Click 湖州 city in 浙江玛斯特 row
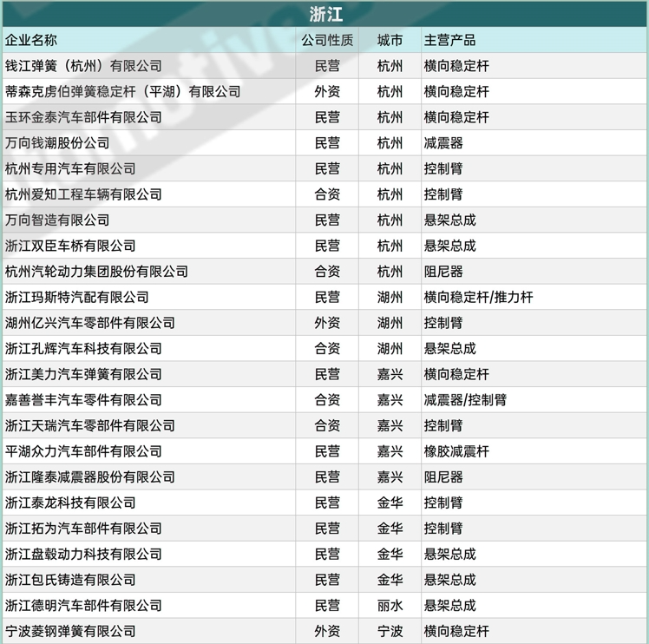 click(390, 297)
